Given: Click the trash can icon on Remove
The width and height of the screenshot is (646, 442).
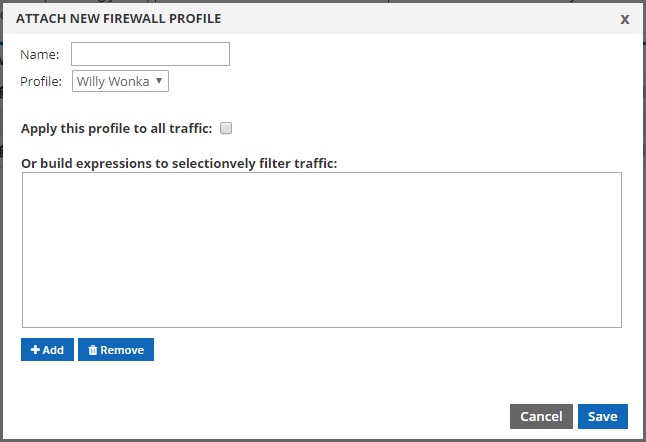Looking at the screenshot, I should click(x=93, y=350).
